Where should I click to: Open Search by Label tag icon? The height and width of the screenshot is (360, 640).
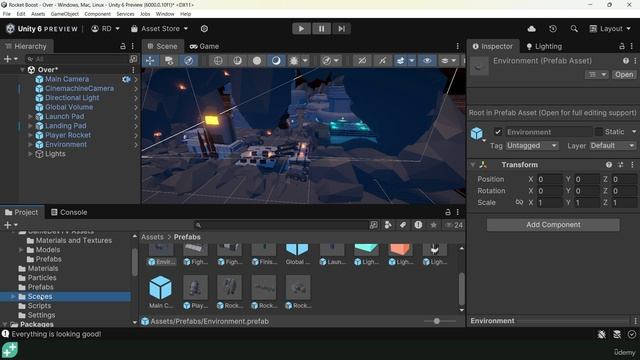click(403, 225)
